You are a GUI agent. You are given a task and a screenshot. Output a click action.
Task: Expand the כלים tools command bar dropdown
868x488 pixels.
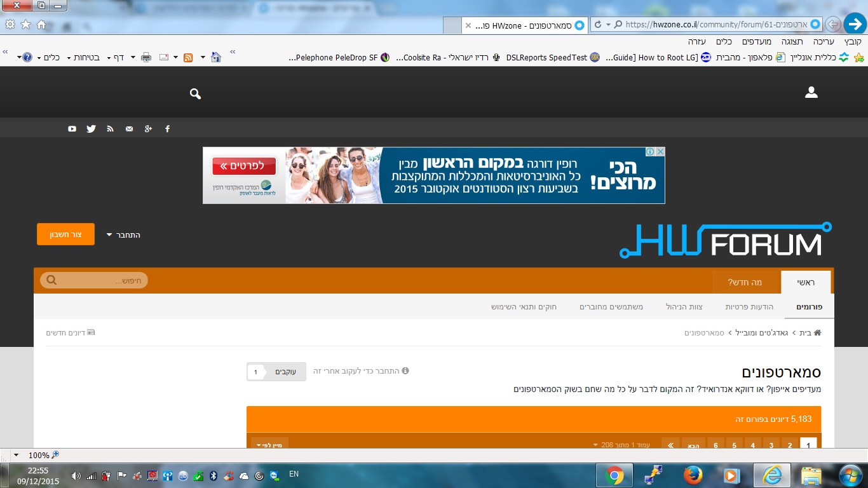pos(48,57)
